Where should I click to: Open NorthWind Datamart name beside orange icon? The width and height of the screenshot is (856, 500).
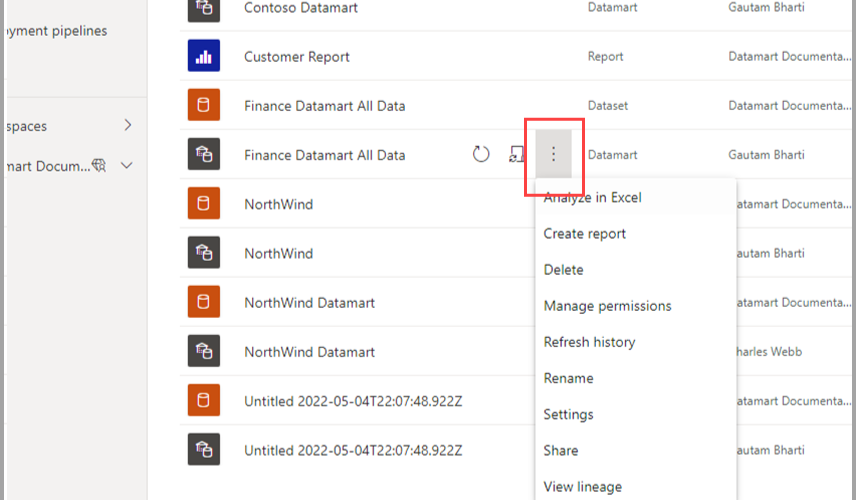click(309, 302)
